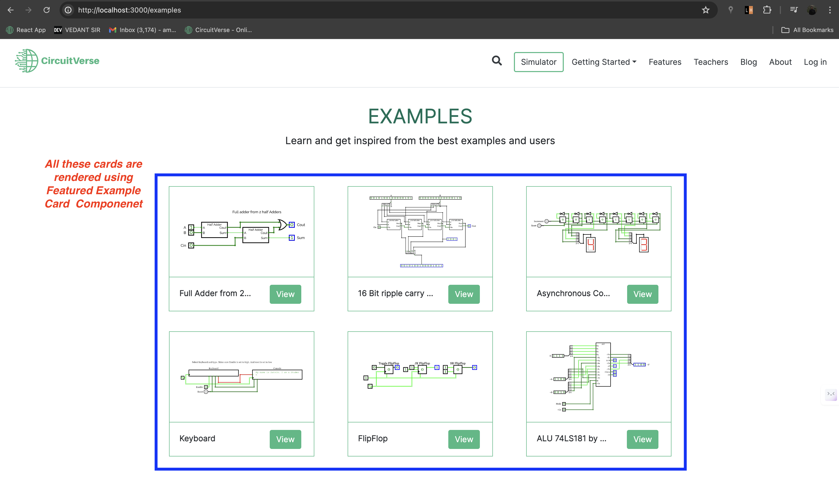Open the CircuitVerse bookmark in the bookmarks bar

pyautogui.click(x=218, y=30)
